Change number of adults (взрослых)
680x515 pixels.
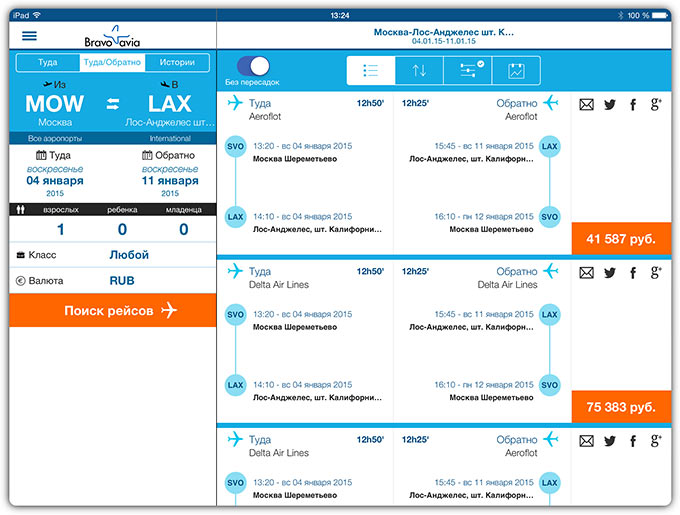pos(61,229)
